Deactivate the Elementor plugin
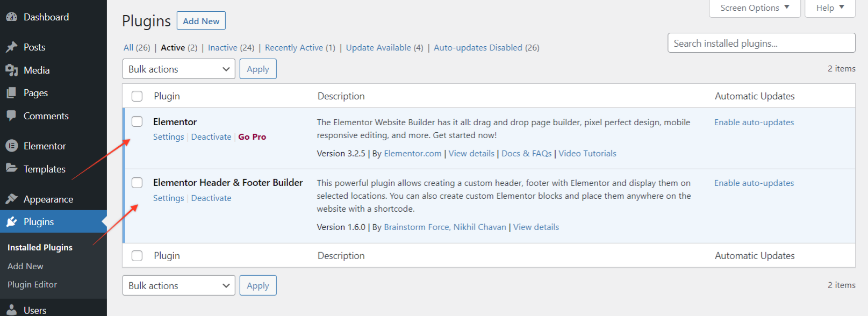The height and width of the screenshot is (316, 868). click(211, 137)
